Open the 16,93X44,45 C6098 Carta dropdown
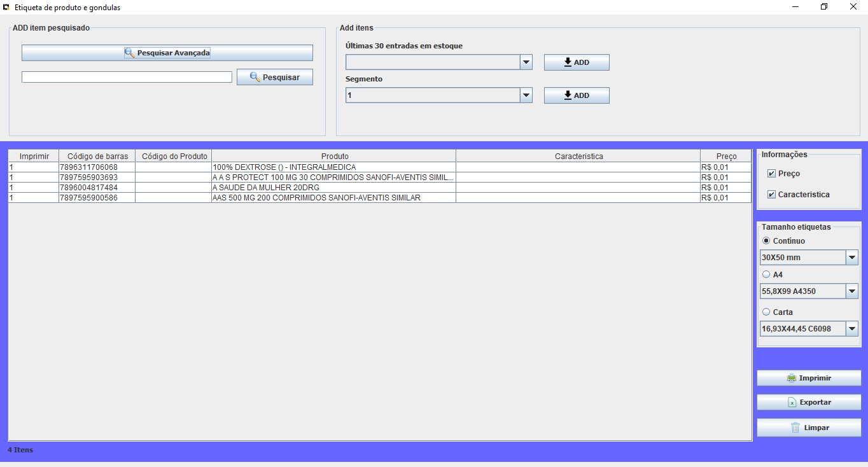The image size is (868, 467). 851,329
